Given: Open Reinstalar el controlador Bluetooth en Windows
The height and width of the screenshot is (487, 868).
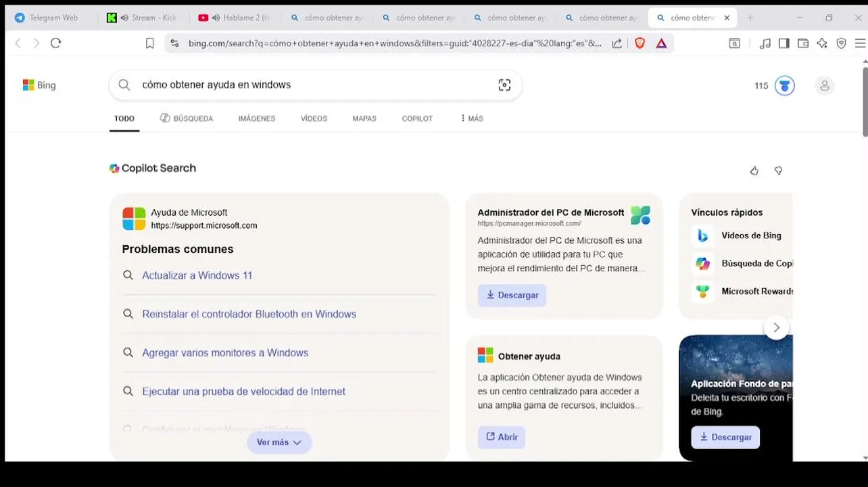Looking at the screenshot, I should pyautogui.click(x=249, y=314).
